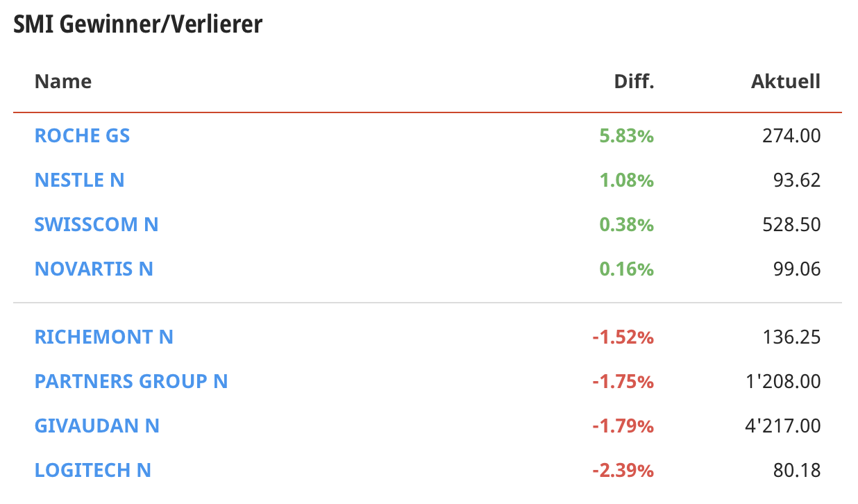Click the Name column header
The width and height of the screenshot is (858, 504).
(63, 82)
